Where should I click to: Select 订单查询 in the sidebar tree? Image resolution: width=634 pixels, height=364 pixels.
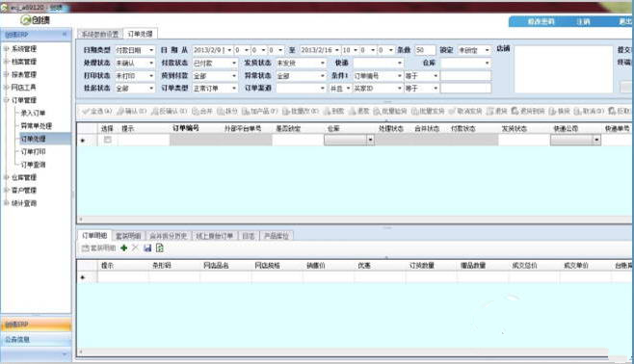click(33, 165)
